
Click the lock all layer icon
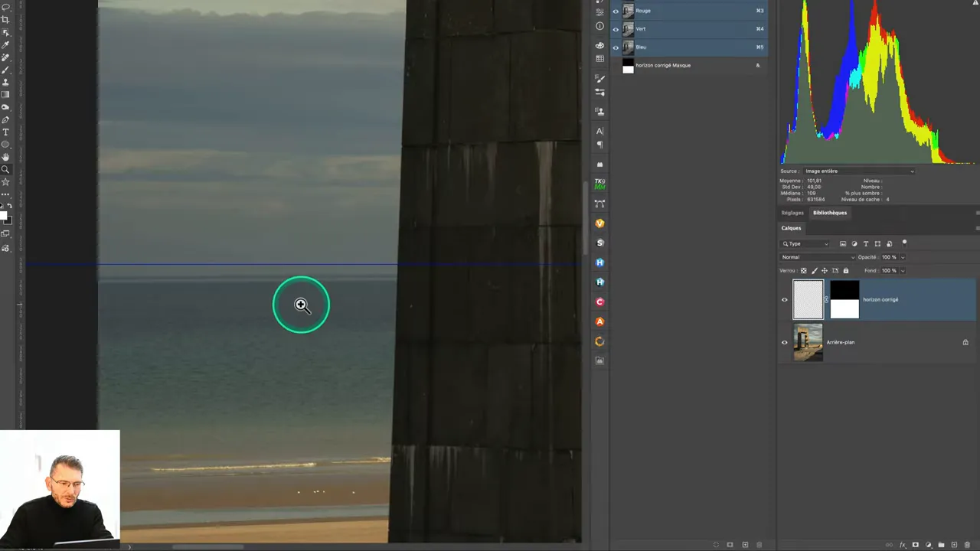tap(845, 270)
